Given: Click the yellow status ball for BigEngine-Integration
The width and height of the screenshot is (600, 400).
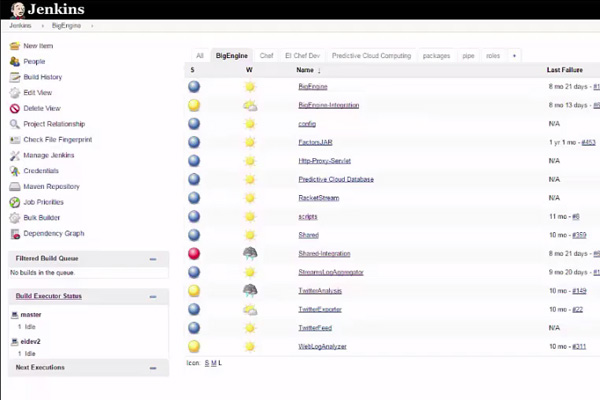Looking at the screenshot, I should [194, 105].
